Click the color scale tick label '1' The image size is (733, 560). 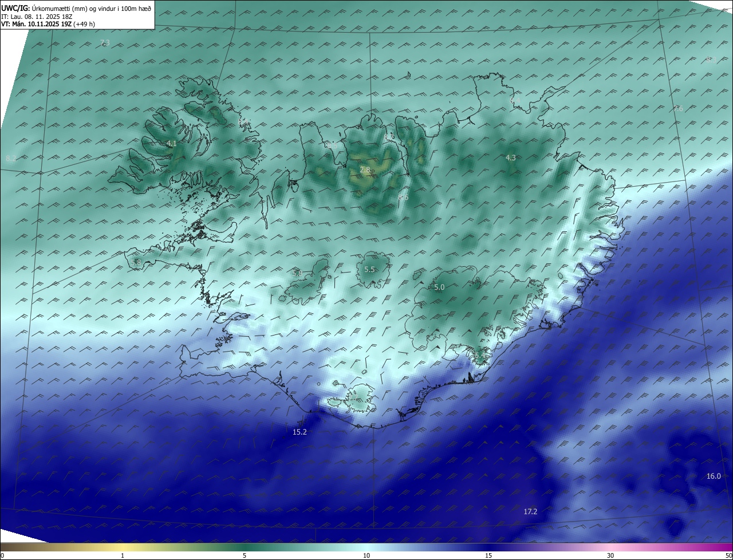tap(123, 555)
